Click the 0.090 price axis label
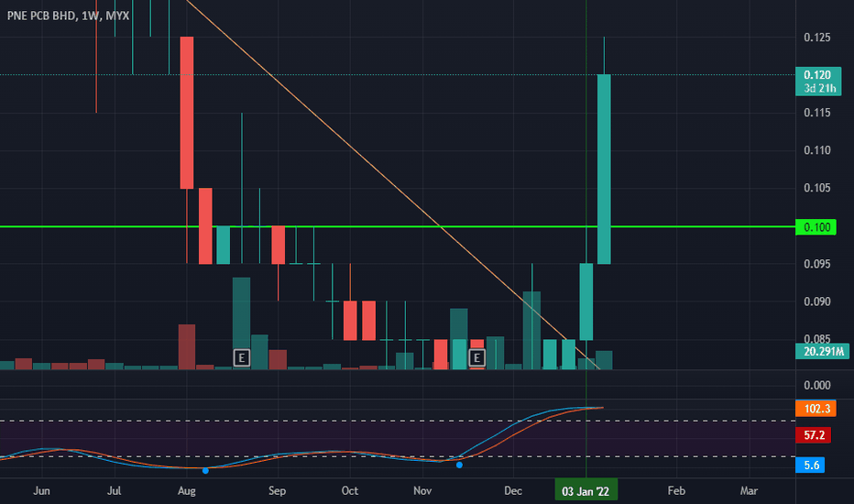 (817, 301)
